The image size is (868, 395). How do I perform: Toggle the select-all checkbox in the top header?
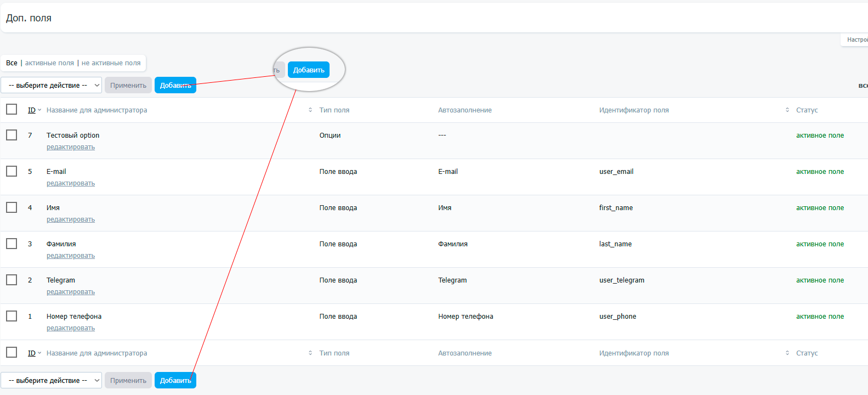tap(12, 110)
